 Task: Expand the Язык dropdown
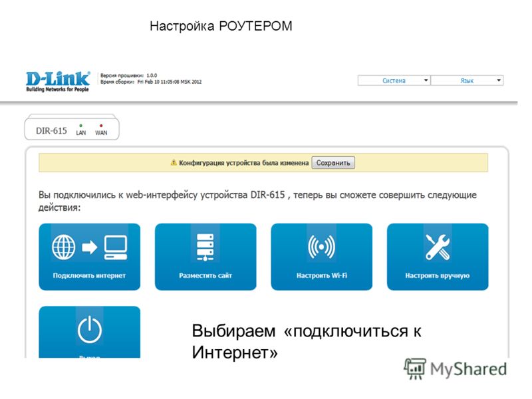point(467,80)
